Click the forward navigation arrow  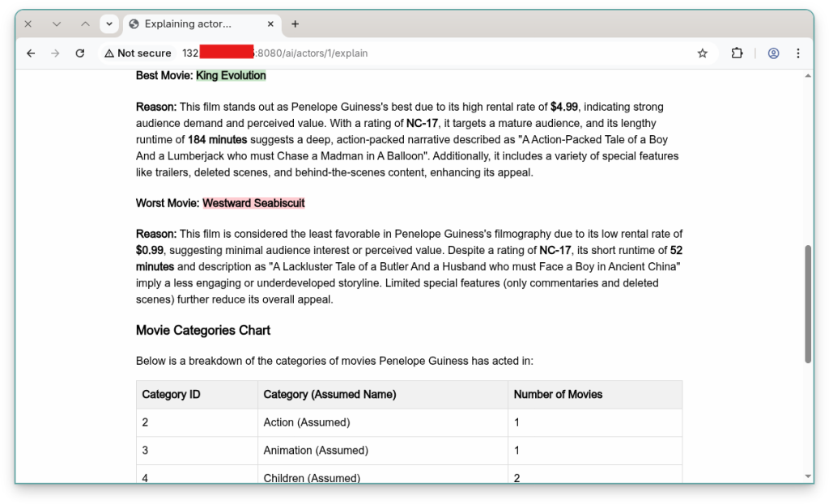pos(55,53)
